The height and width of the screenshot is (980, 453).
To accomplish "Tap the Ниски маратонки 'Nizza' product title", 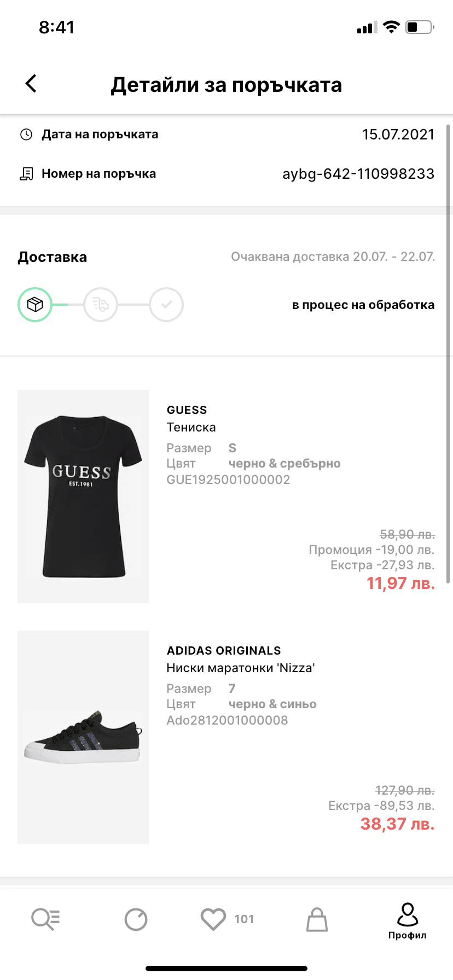I will pyautogui.click(x=241, y=668).
